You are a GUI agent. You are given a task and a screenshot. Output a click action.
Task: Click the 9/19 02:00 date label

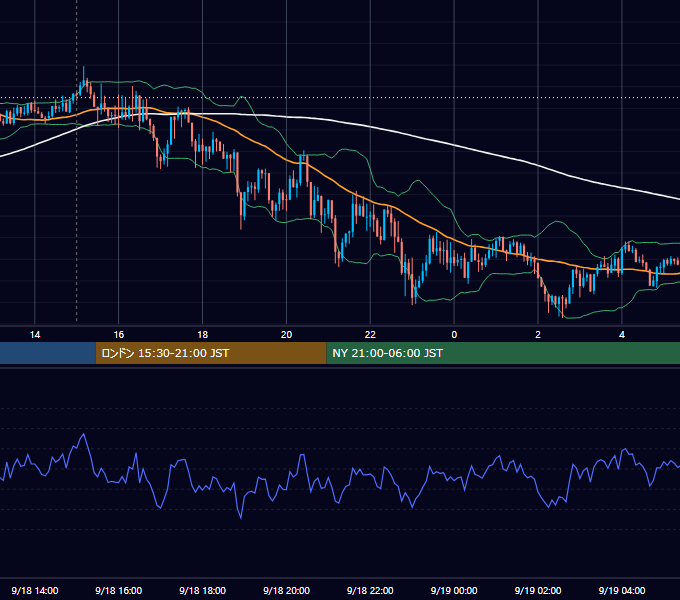pos(538,590)
